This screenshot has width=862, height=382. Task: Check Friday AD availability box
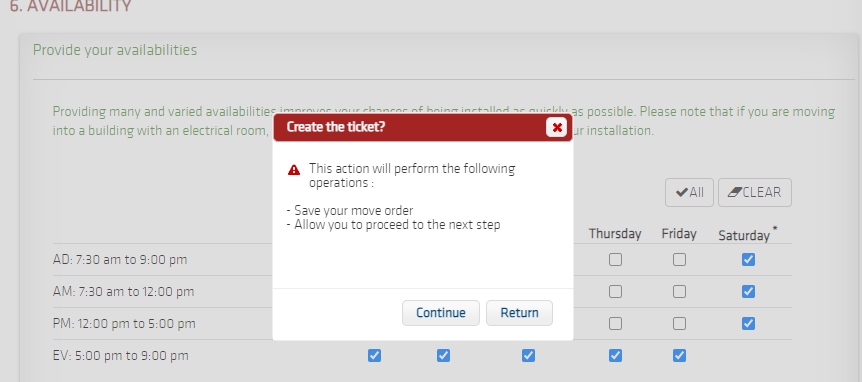pyautogui.click(x=679, y=259)
